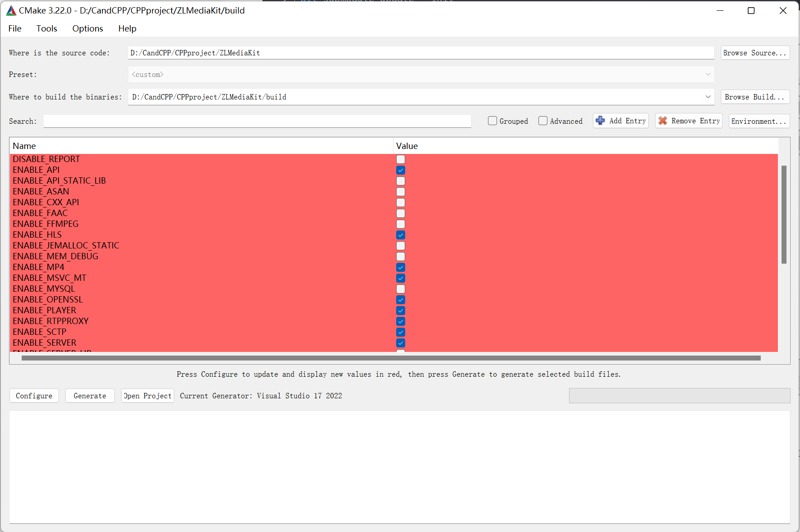Toggle the Grouped checkbox
This screenshot has width=800, height=532.
tap(493, 121)
